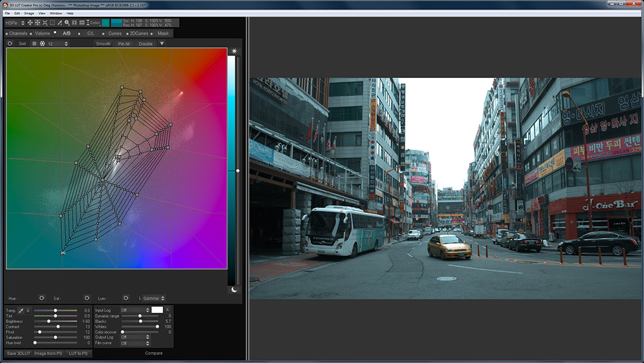Click the Brightness slider handle
Image resolution: width=644 pixels, height=363 pixels.
pyautogui.click(x=48, y=321)
